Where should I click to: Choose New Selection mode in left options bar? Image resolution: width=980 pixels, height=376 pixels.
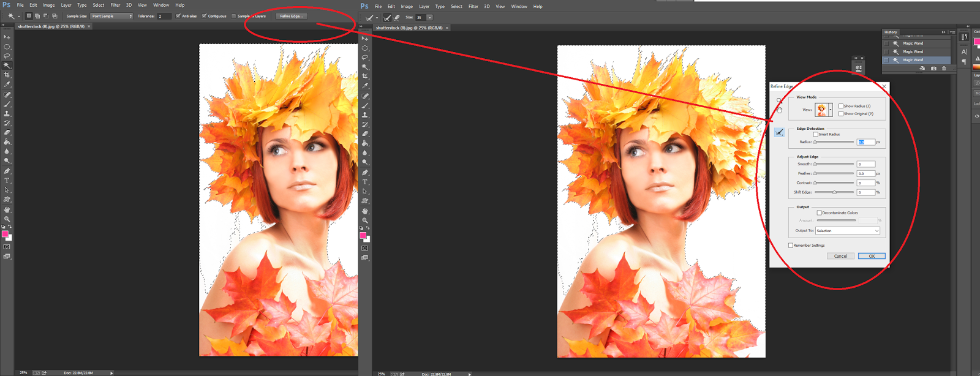click(29, 16)
